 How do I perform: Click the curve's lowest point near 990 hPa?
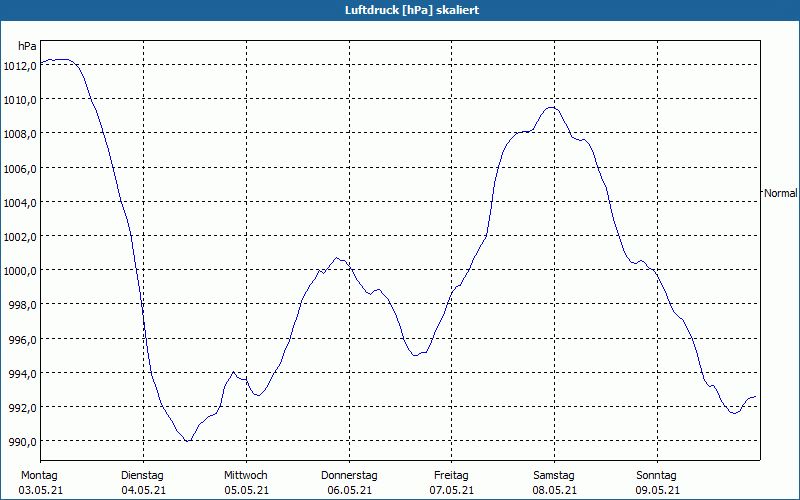tap(187, 440)
